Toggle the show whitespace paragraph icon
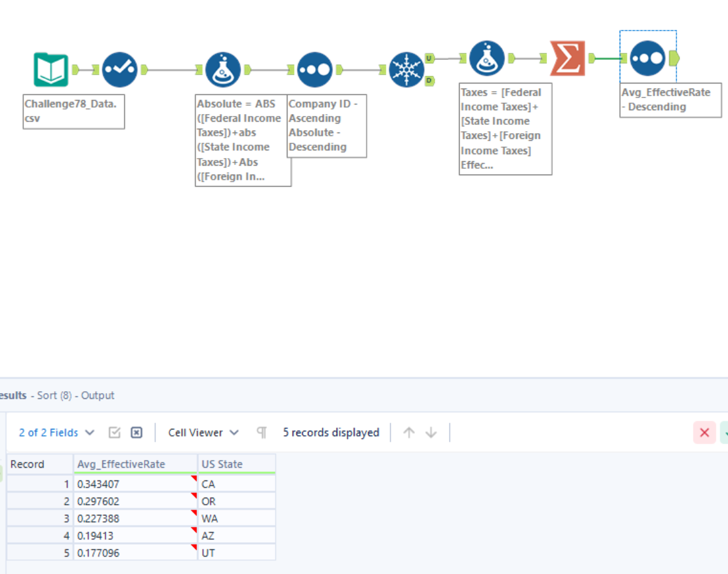Viewport: 728px width, 574px height. [261, 433]
